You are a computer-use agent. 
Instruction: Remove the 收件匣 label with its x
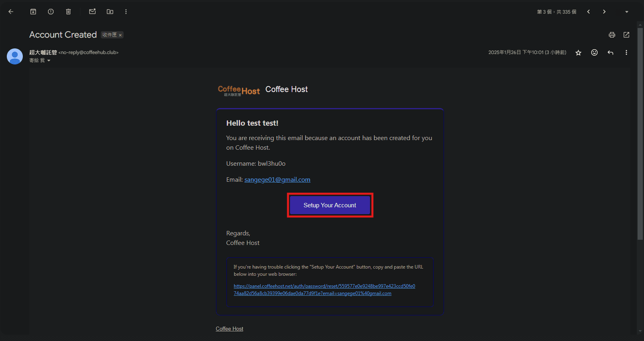(120, 35)
